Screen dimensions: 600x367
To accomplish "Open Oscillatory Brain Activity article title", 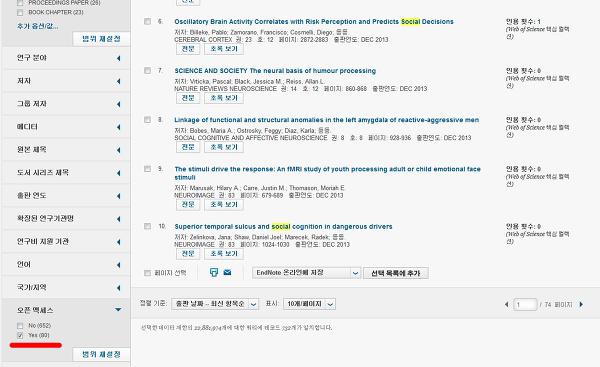I will pyautogui.click(x=314, y=21).
